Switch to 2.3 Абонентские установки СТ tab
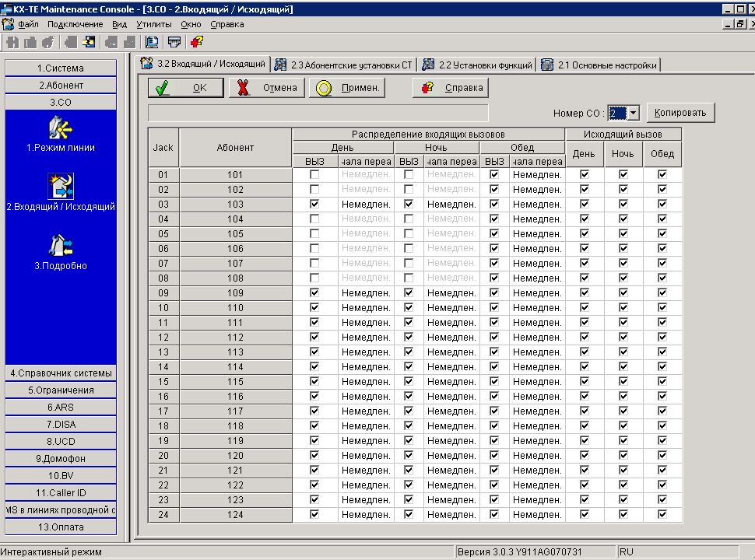 [x=344, y=65]
